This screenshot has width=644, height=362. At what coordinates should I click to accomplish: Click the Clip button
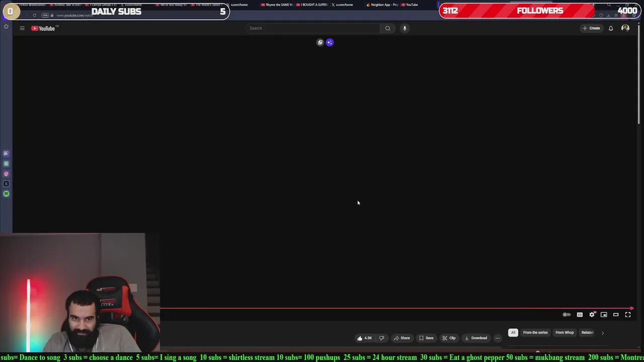click(x=449, y=338)
